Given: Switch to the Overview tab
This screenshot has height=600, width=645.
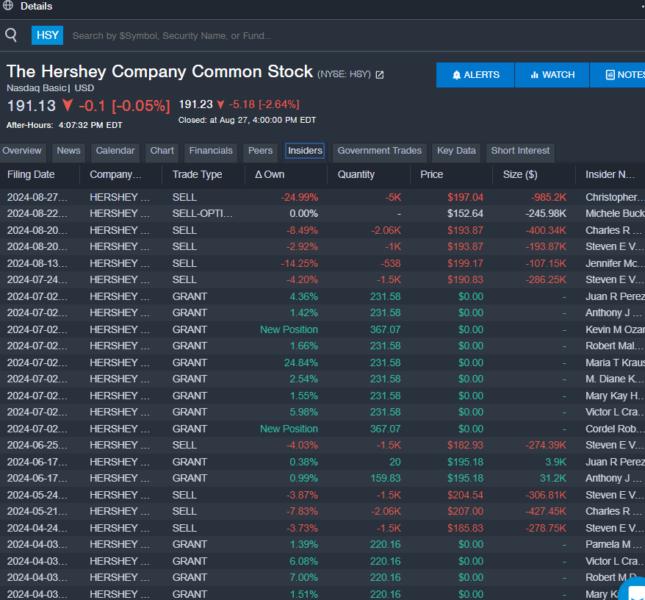Looking at the screenshot, I should [x=22, y=151].
